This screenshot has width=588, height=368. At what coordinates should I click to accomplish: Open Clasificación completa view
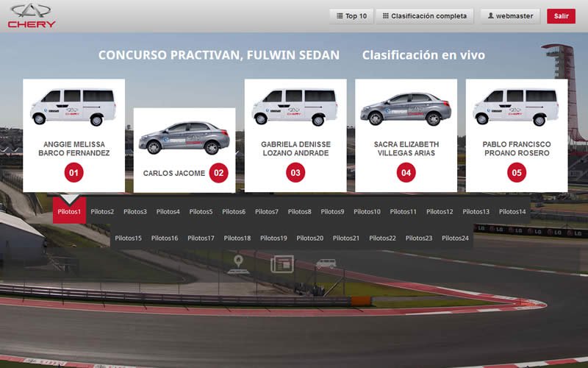[424, 16]
